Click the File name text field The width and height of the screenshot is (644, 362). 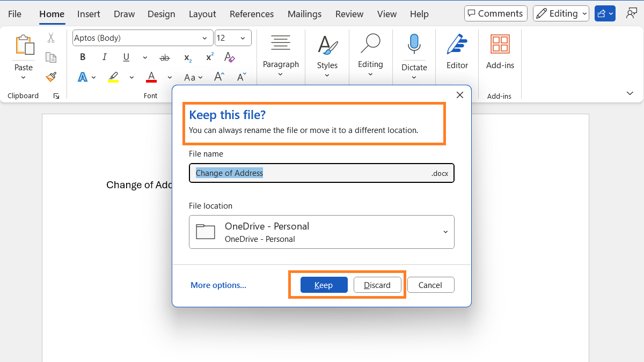(311, 173)
